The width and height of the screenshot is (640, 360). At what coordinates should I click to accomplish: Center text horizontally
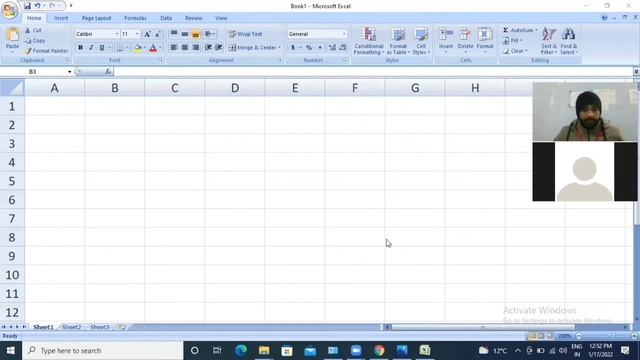coord(185,47)
